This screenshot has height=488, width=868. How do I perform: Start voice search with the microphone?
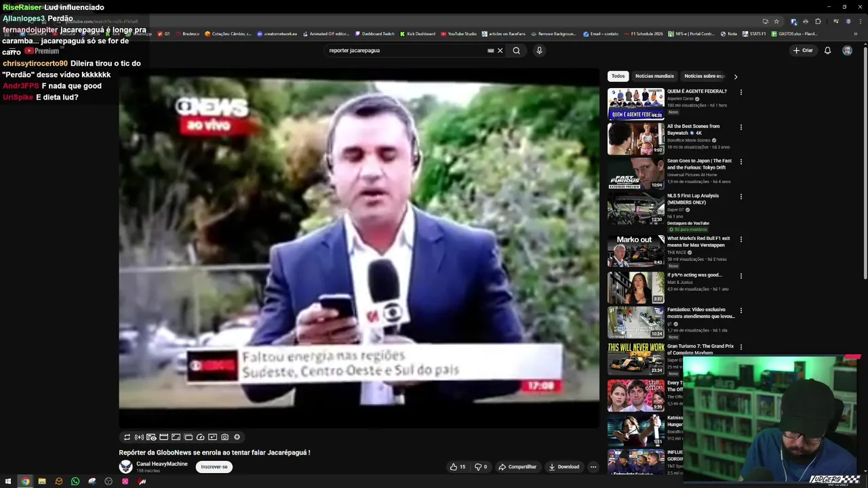click(539, 50)
